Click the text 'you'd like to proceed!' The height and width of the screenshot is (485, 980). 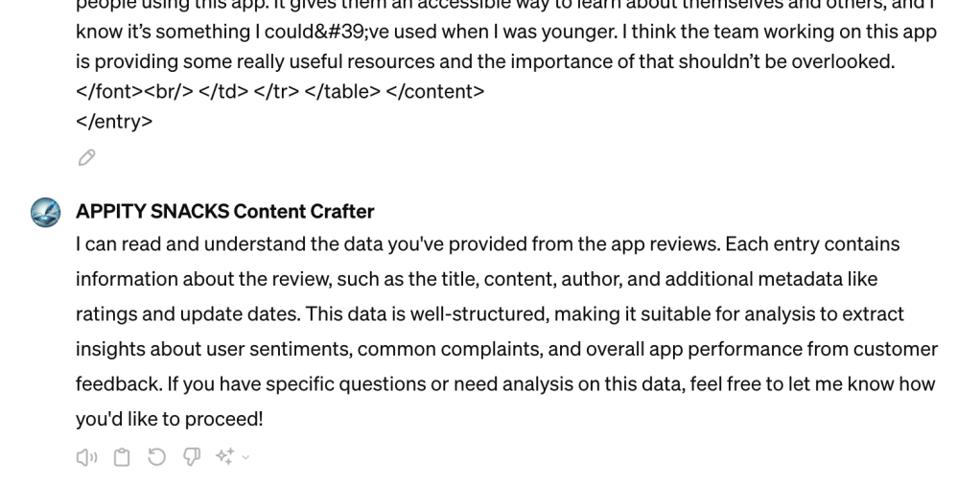[169, 420]
